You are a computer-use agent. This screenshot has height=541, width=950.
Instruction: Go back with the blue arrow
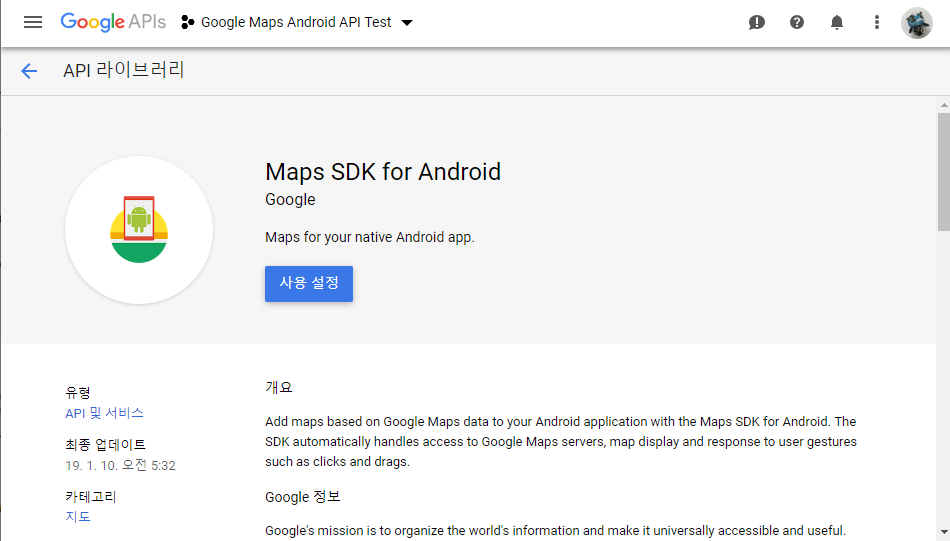(29, 71)
